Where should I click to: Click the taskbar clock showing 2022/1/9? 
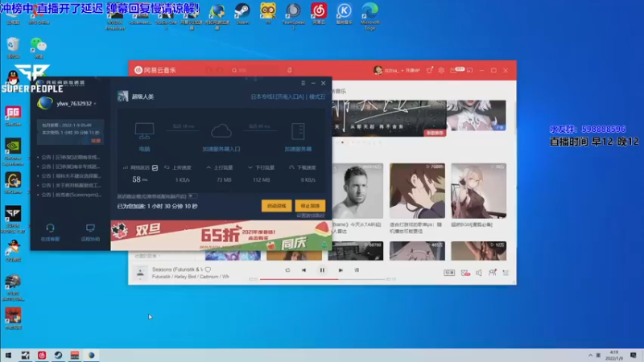tap(614, 356)
